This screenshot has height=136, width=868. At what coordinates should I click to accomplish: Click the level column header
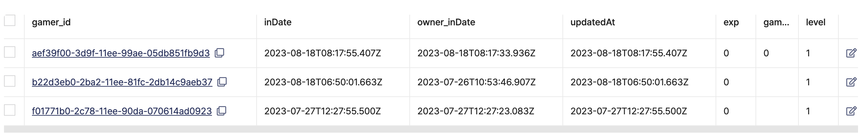pyautogui.click(x=815, y=22)
